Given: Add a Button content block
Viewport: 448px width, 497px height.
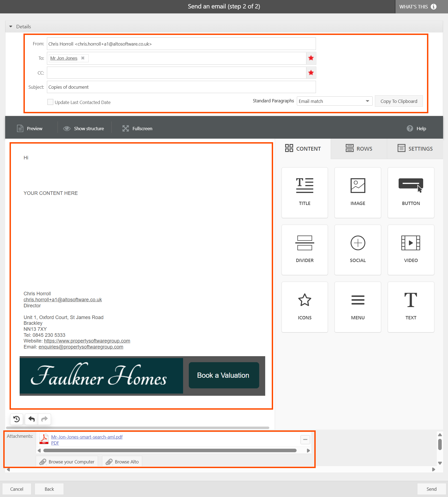Looking at the screenshot, I should 411,193.
